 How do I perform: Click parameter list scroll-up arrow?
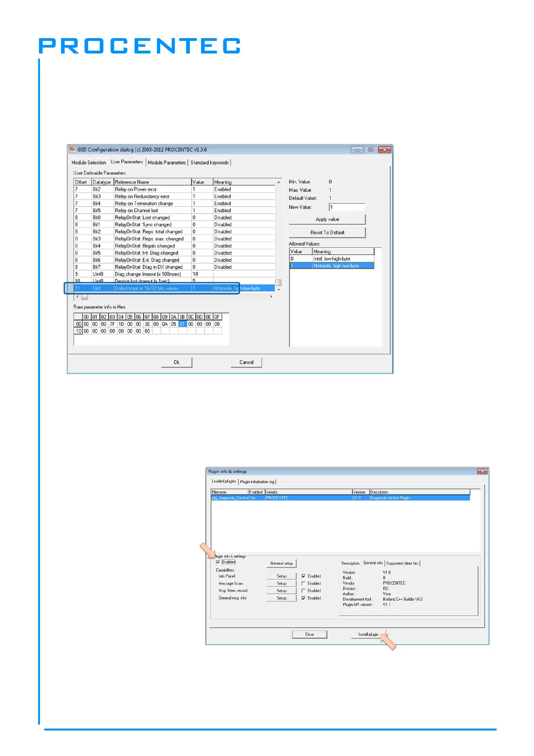tap(279, 182)
